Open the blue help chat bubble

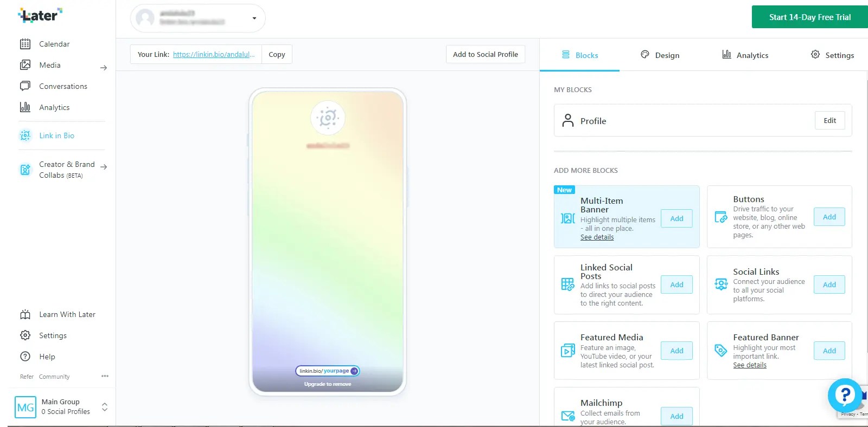[x=845, y=395]
